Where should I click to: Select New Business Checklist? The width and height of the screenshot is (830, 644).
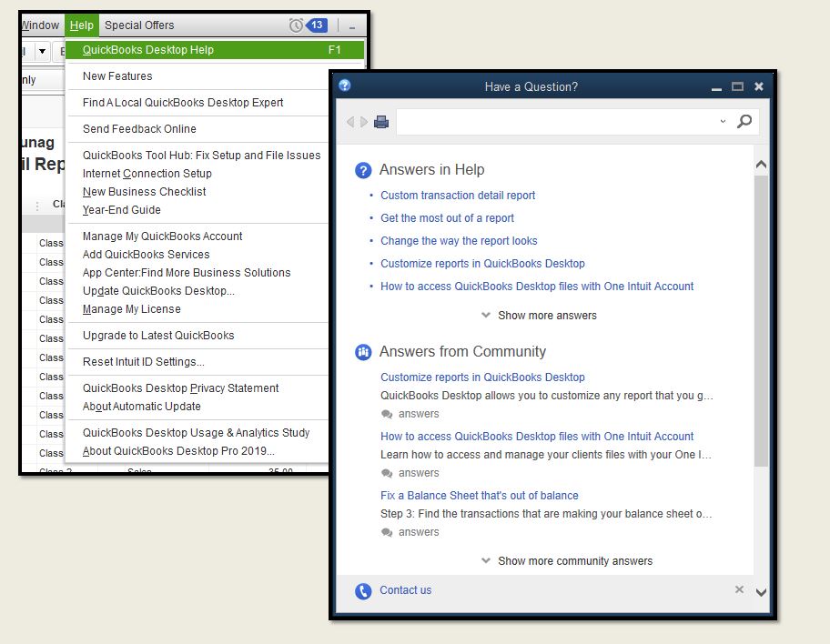144,192
